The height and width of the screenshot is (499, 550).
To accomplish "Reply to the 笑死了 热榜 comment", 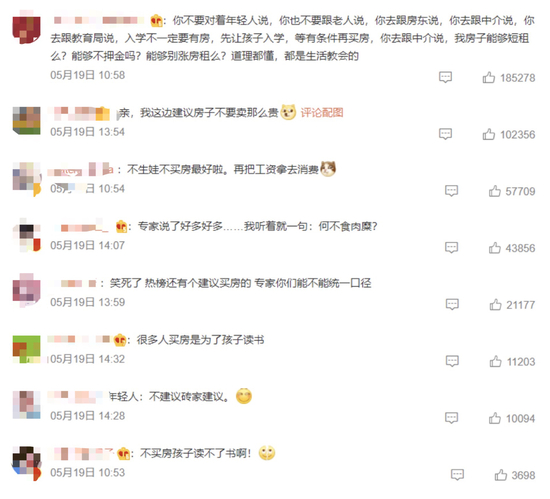I will pyautogui.click(x=452, y=304).
